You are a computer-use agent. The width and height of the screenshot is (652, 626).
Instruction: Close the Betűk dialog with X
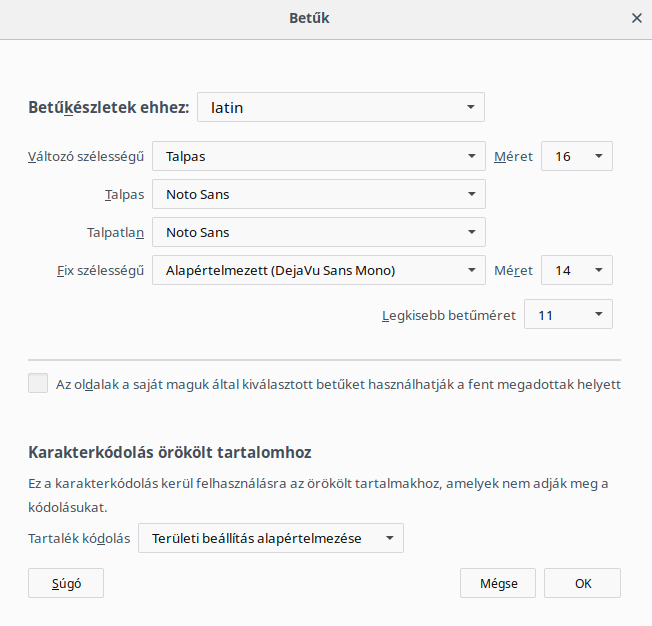pyautogui.click(x=636, y=18)
